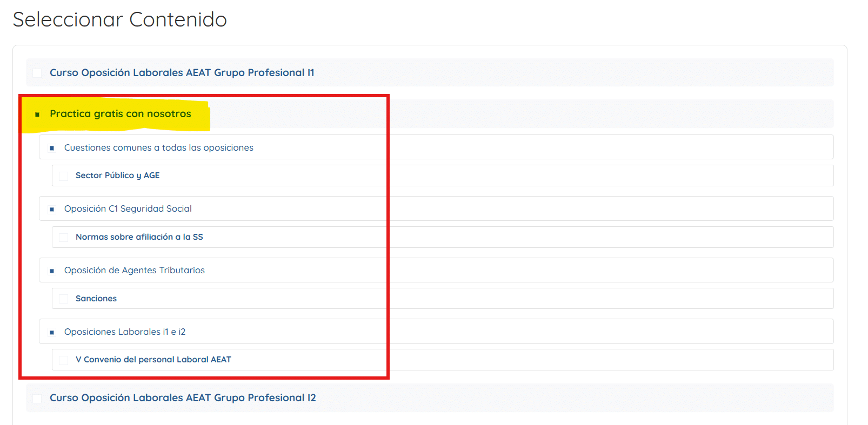Tick the Sector Público y AGE checkbox
Screen dimensions: 868x425
(64, 176)
